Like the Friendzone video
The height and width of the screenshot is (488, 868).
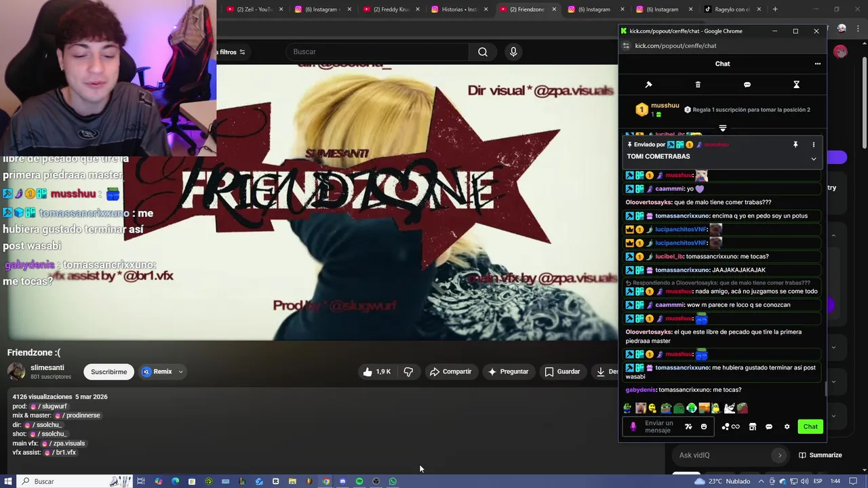coord(376,371)
